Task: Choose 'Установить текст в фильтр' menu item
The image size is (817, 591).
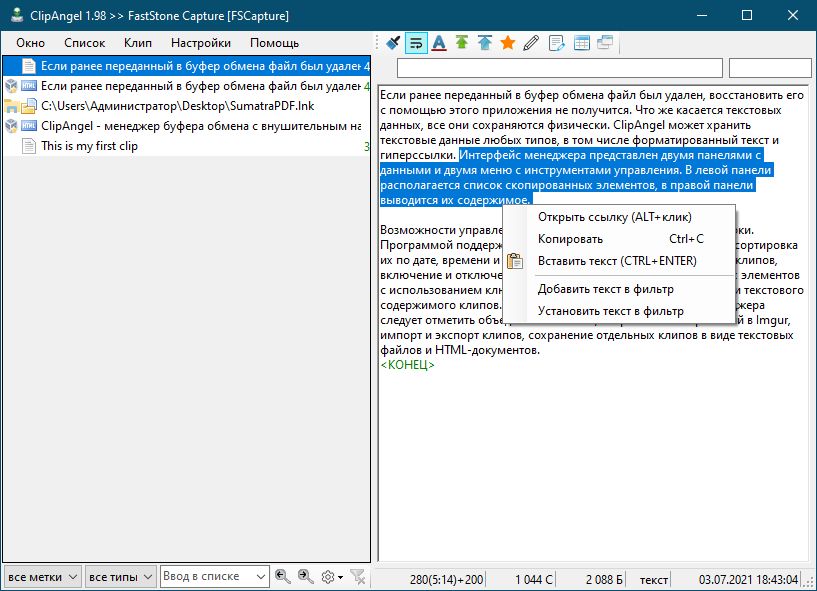Action: [x=619, y=311]
